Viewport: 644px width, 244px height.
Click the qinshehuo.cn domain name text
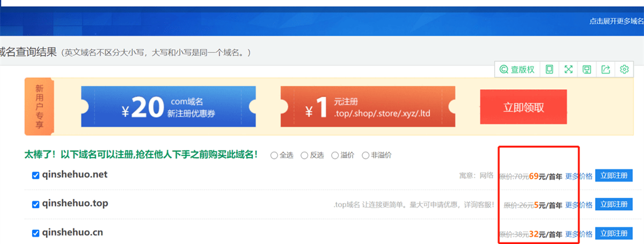point(72,232)
